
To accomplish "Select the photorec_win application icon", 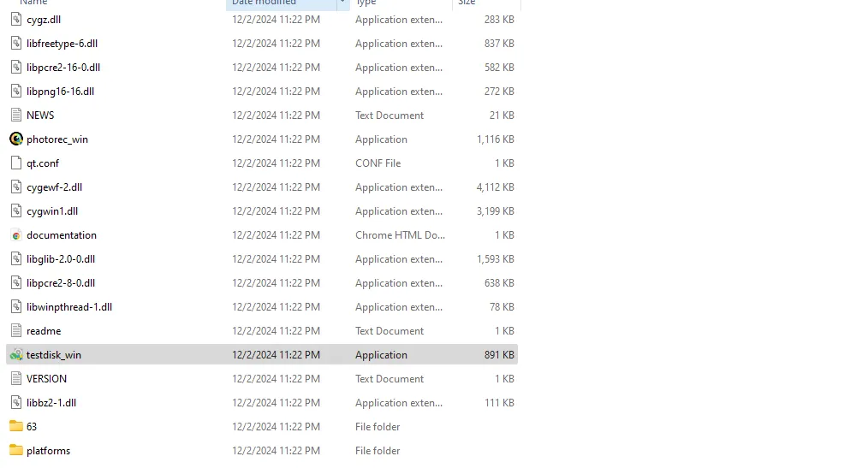I will pos(16,139).
